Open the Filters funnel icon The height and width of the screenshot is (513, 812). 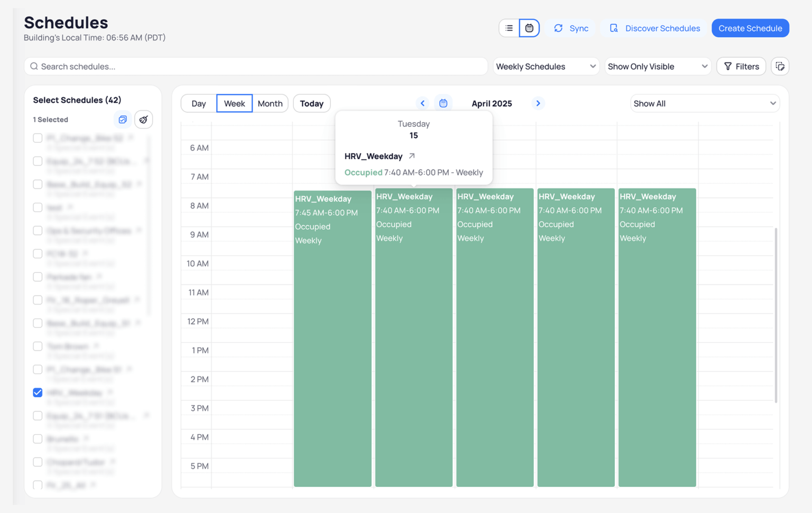click(741, 66)
